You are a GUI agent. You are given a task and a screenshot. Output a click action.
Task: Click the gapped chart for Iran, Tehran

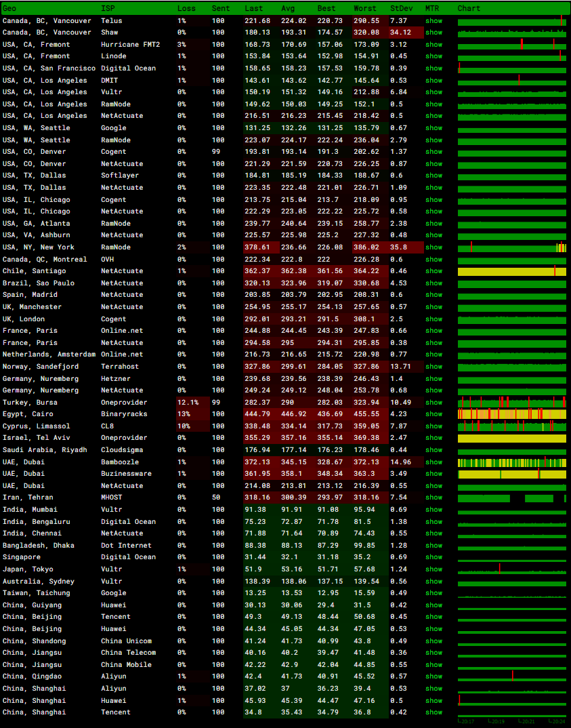pos(511,498)
